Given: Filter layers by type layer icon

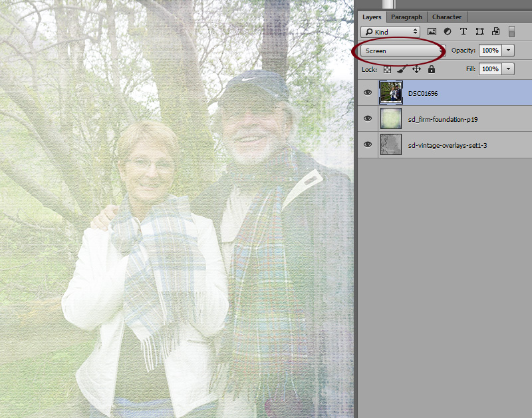Looking at the screenshot, I should pos(463,31).
